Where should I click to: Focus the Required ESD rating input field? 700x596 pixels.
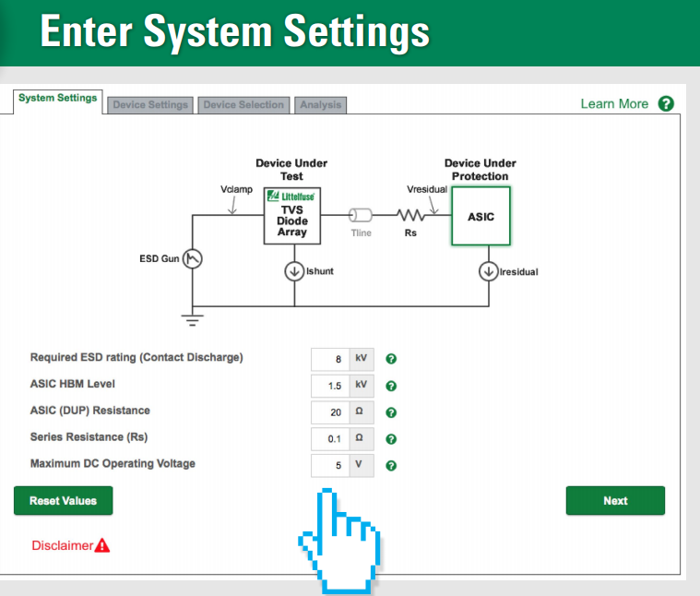point(330,359)
